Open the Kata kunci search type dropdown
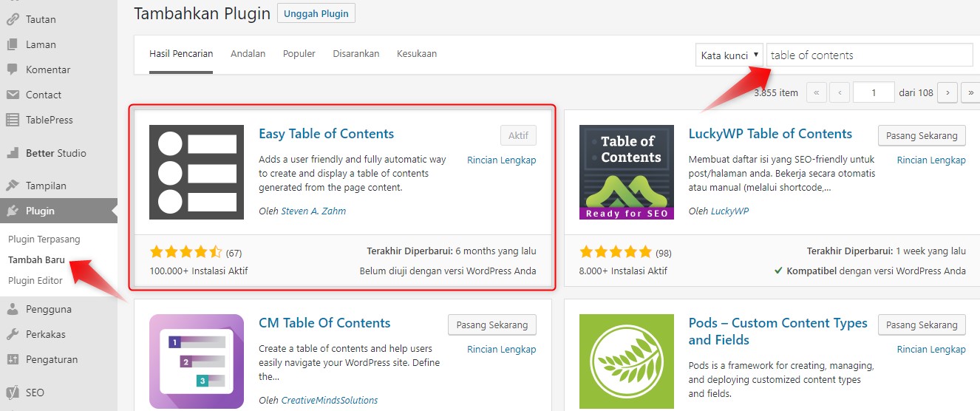Screen dimensions: 980x411 click(729, 55)
